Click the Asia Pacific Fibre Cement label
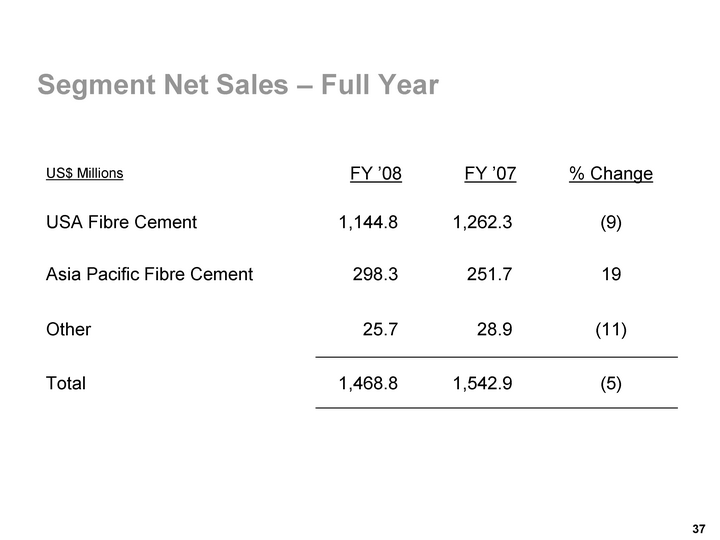Screen dimensions: 720x540 149,273
